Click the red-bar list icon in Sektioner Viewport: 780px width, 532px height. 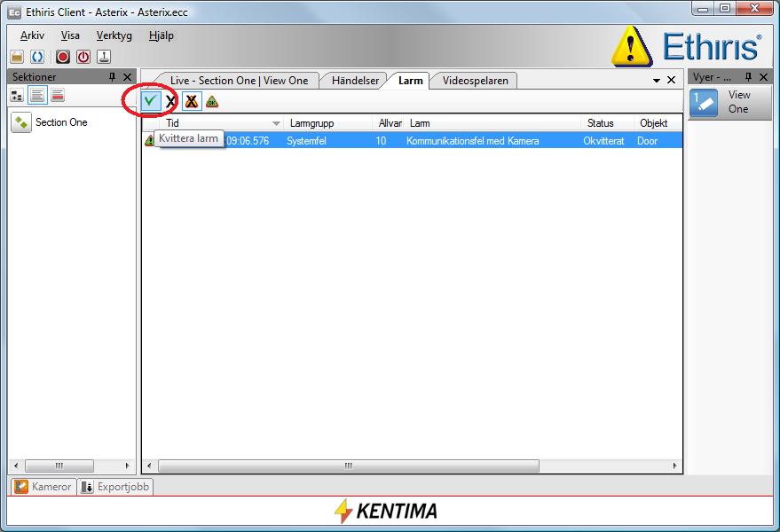click(x=58, y=95)
